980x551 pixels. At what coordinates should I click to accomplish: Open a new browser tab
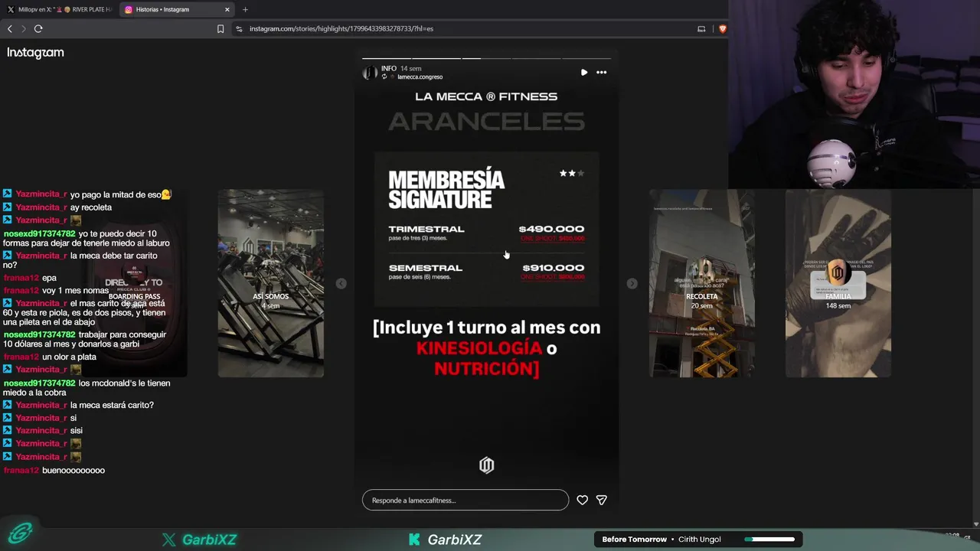point(245,10)
